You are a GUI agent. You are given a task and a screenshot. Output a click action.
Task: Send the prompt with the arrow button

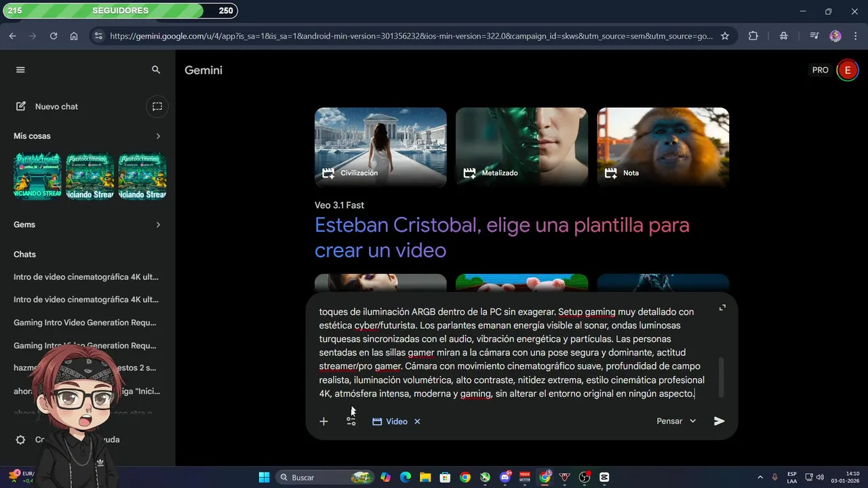tap(719, 422)
